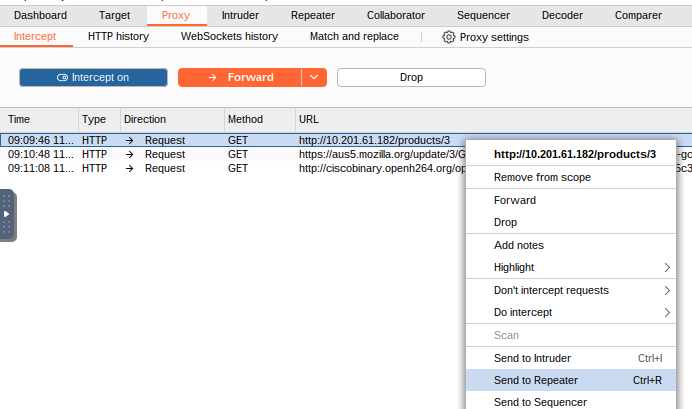
Task: Expand the Do intercept submenu arrow
Action: tap(667, 313)
